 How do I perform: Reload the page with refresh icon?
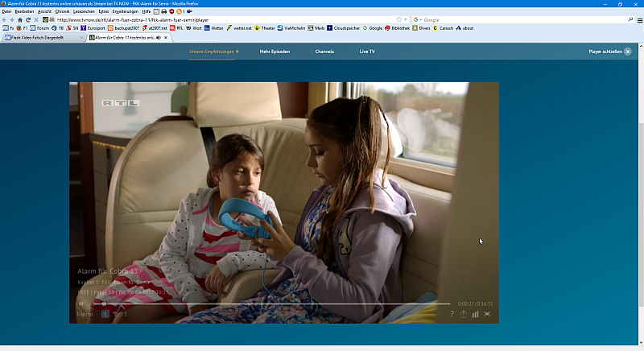(28, 19)
